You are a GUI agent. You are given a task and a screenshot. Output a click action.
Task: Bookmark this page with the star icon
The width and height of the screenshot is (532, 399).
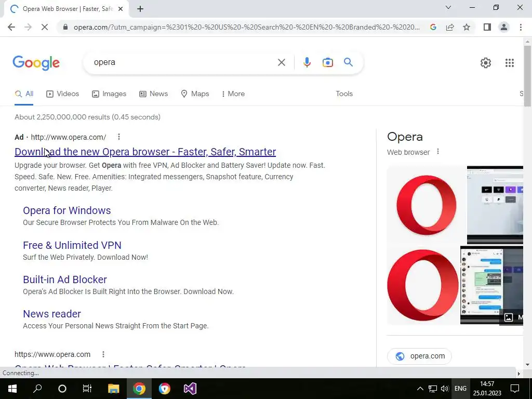pyautogui.click(x=467, y=27)
